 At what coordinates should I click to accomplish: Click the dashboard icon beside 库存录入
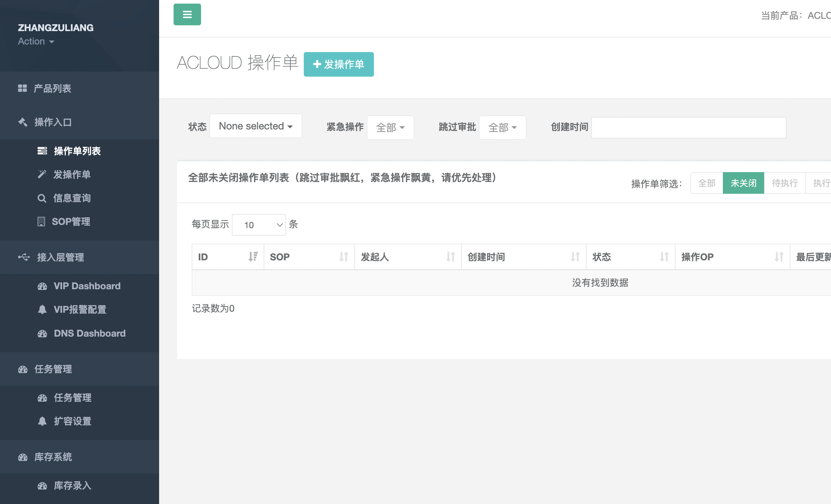point(42,486)
